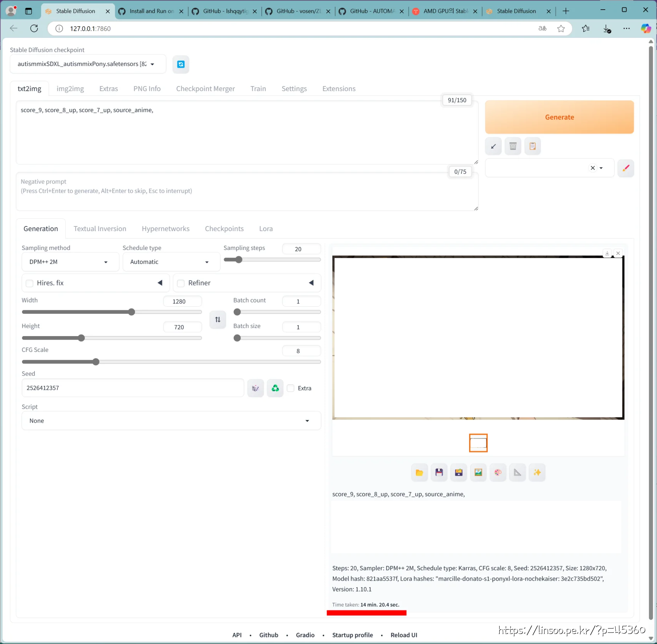Click Startup profile link

pos(352,635)
